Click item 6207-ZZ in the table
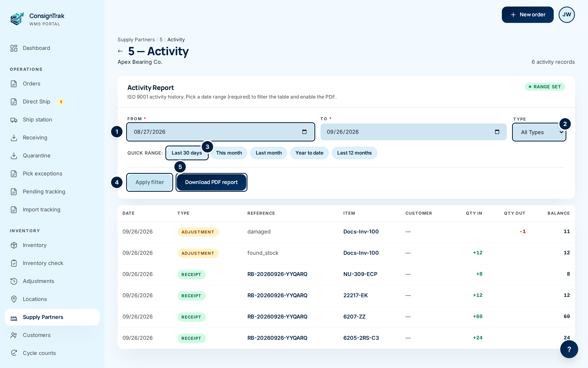Image resolution: width=588 pixels, height=368 pixels. pyautogui.click(x=354, y=317)
